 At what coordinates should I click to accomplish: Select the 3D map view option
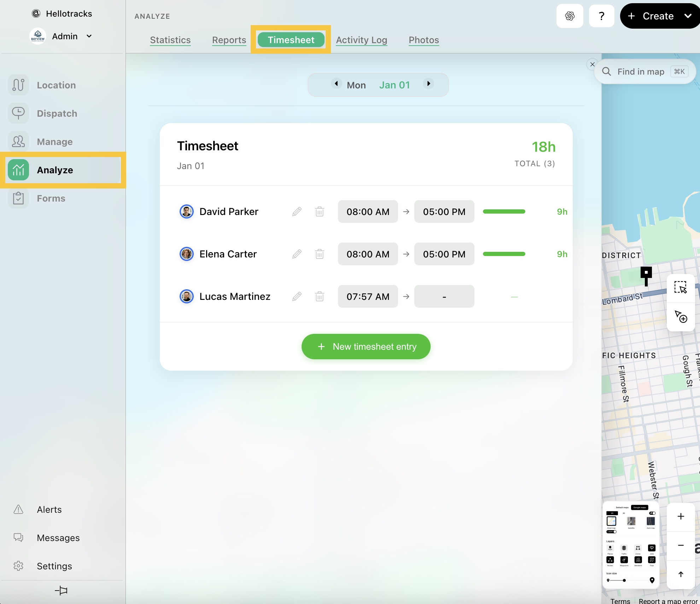pyautogui.click(x=624, y=513)
